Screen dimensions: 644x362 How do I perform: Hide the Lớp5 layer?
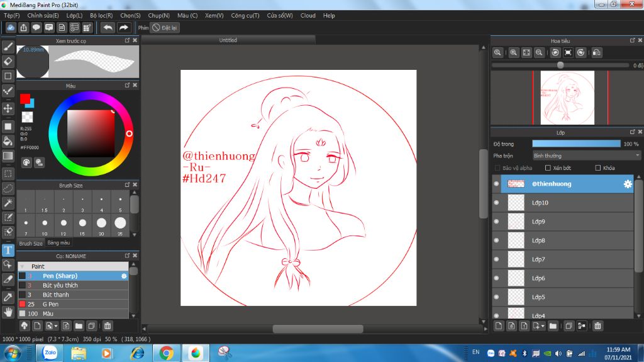pos(497,297)
